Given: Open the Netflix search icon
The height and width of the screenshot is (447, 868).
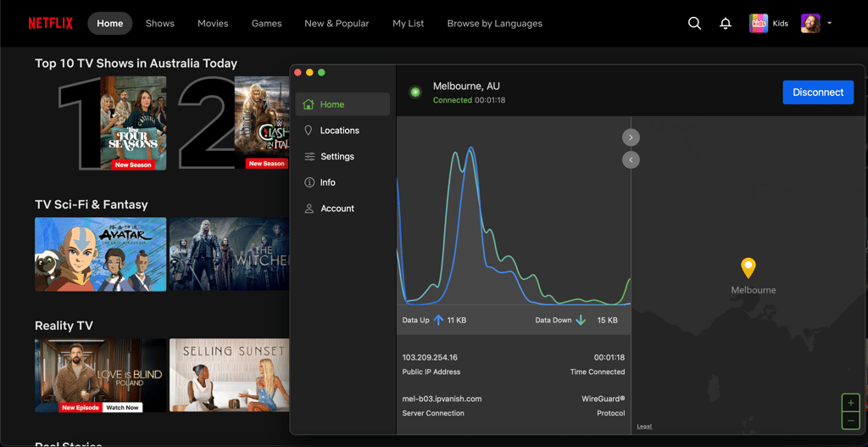Looking at the screenshot, I should point(694,23).
